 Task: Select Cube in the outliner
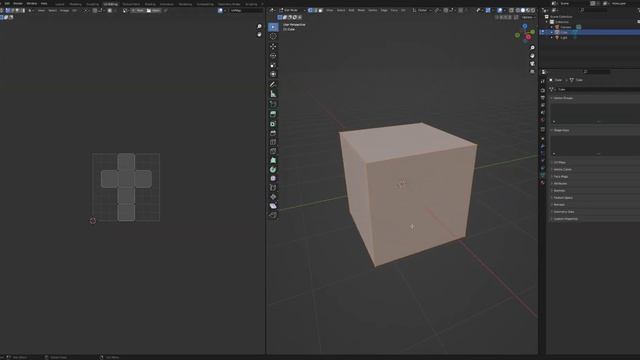click(x=564, y=32)
